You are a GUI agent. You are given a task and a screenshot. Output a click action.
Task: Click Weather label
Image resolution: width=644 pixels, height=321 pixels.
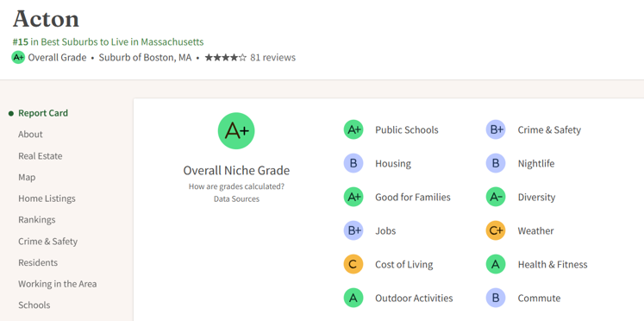point(535,230)
